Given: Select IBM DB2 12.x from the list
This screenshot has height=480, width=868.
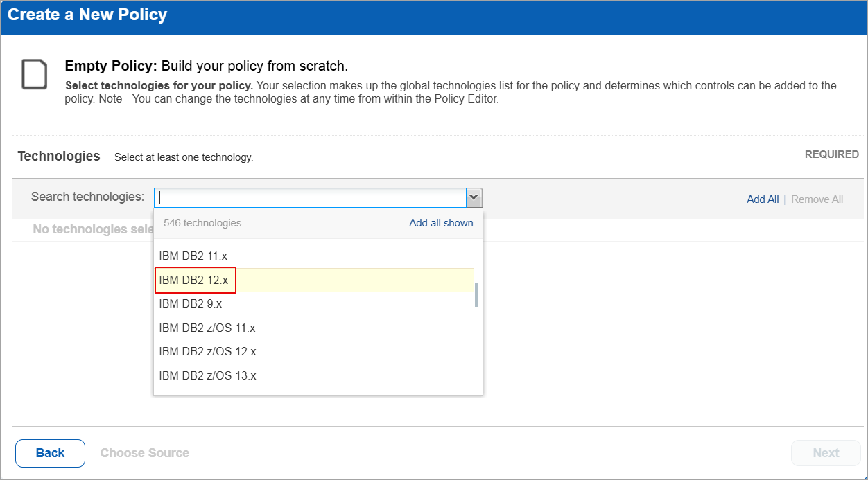Looking at the screenshot, I should pos(315,280).
